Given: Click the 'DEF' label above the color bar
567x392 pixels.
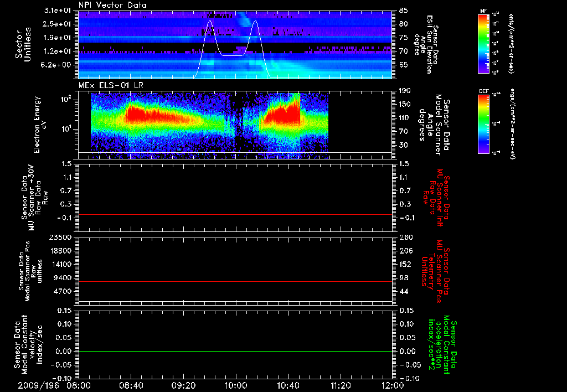Looking at the screenshot, I should [483, 91].
